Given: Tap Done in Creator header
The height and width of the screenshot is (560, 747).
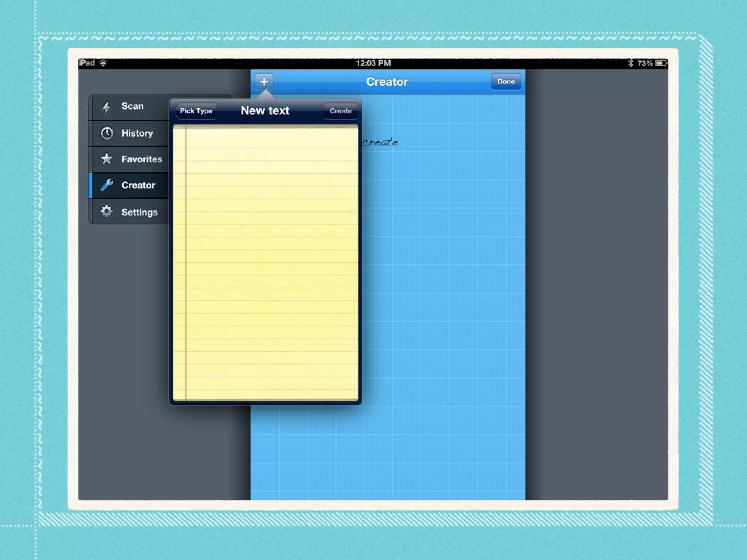Looking at the screenshot, I should (506, 81).
